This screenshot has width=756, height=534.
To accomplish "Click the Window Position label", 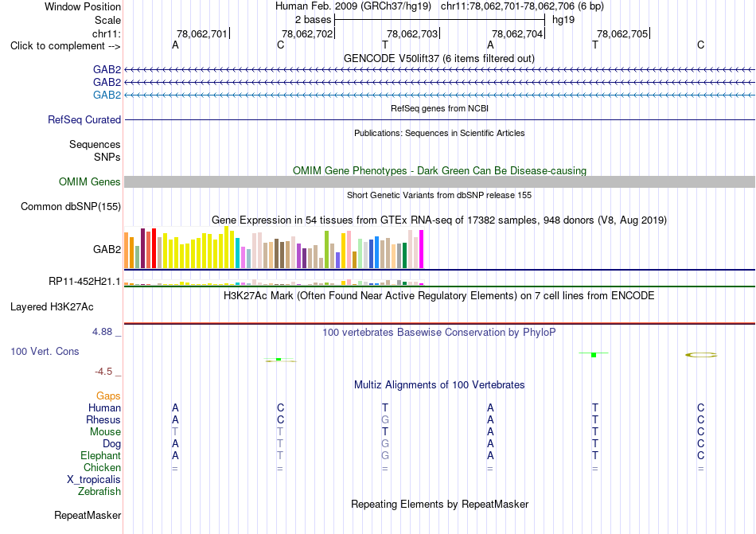I will [83, 6].
